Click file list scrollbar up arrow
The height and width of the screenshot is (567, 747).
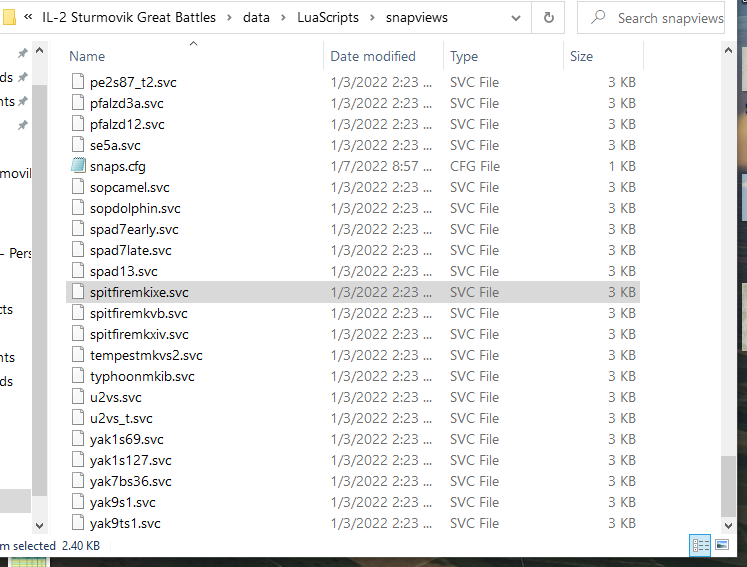(x=728, y=50)
